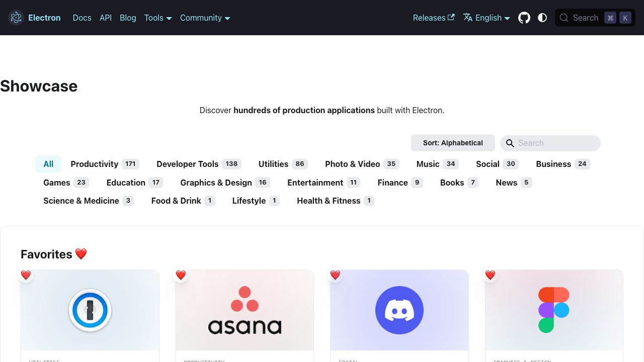Filter by Business category
Screen dimensions: 644x362
pyautogui.click(x=563, y=164)
